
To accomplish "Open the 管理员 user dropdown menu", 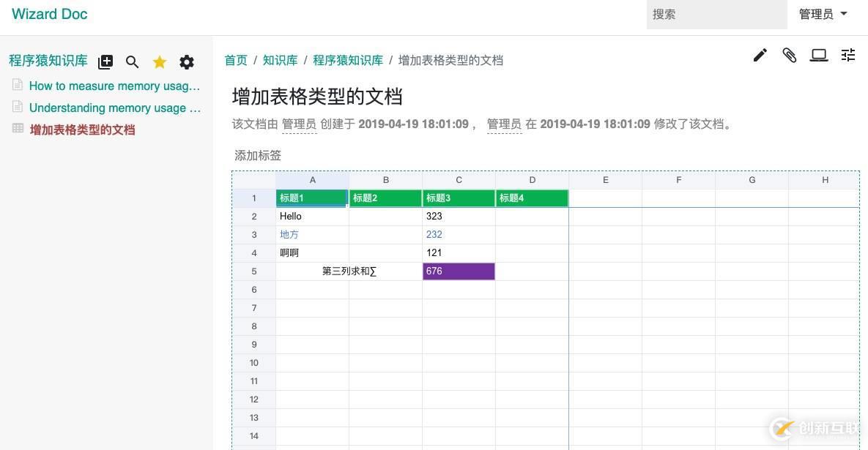I will pyautogui.click(x=823, y=15).
